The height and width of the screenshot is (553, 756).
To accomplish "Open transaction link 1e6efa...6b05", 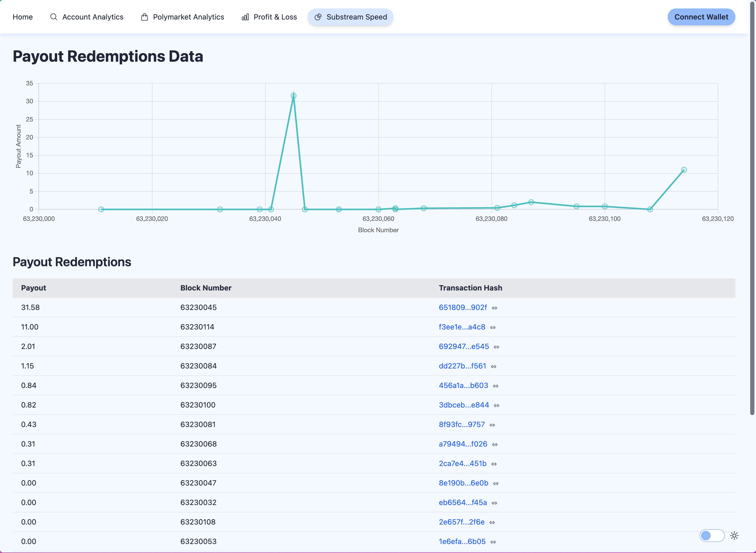I will pyautogui.click(x=462, y=541).
